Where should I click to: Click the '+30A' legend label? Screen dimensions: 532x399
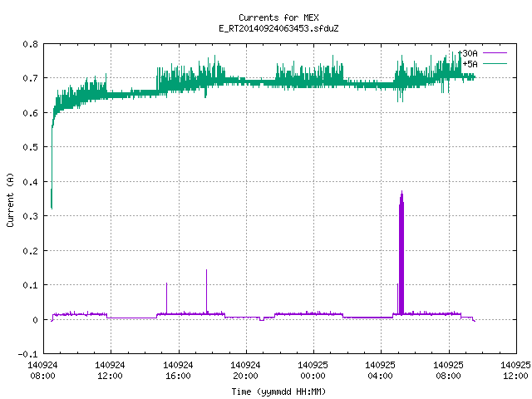click(467, 53)
